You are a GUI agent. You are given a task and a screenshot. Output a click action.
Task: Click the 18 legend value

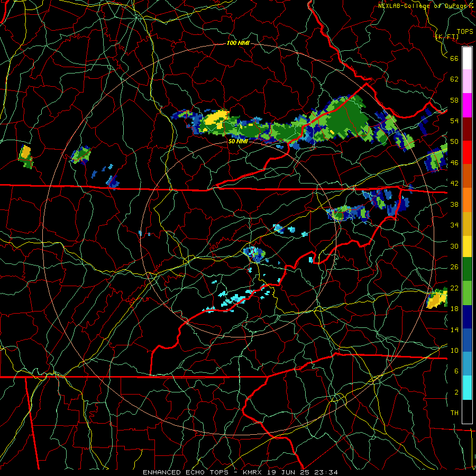tap(454, 309)
